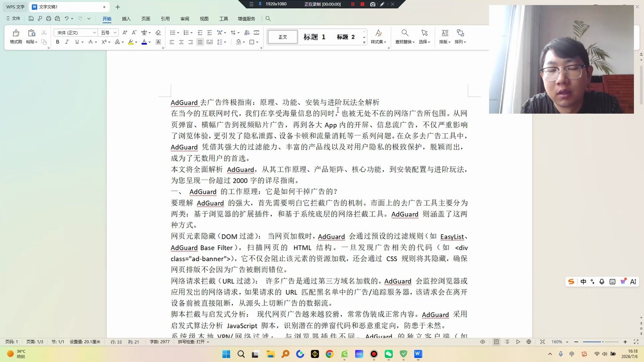Open the quick access customize dropdown arrow
The height and width of the screenshot is (362, 644).
89,19
